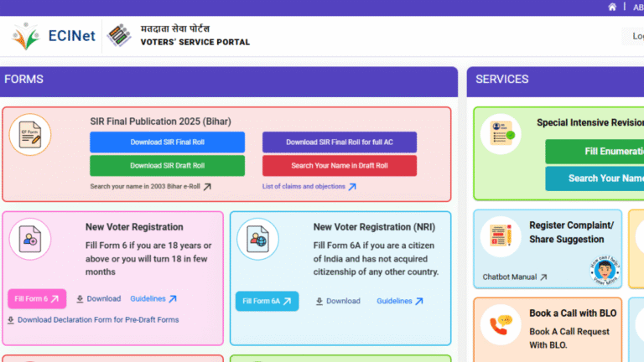Click Search Your Name in Draft Roll

pos(340,165)
